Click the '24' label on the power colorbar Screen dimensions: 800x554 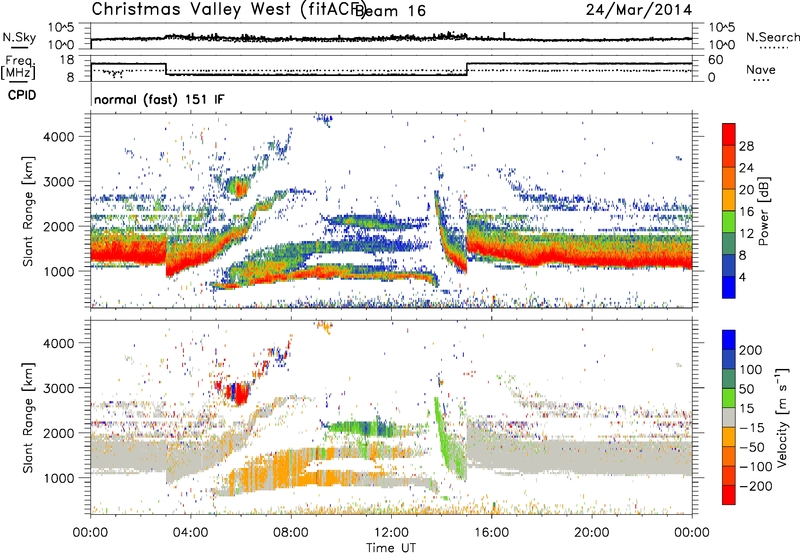[746, 168]
